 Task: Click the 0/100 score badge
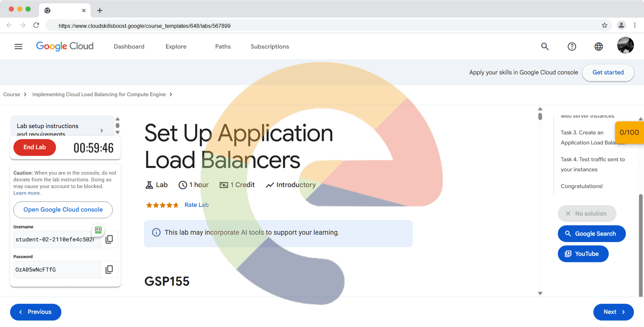629,132
